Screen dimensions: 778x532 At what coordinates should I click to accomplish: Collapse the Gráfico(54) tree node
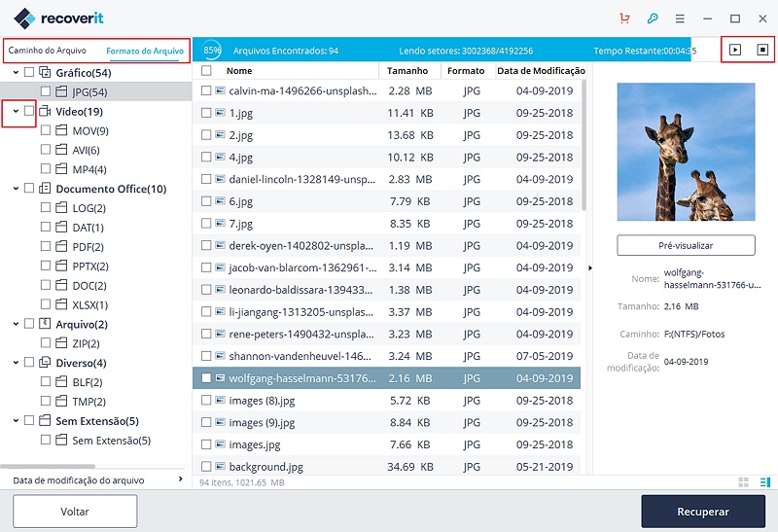[x=16, y=72]
